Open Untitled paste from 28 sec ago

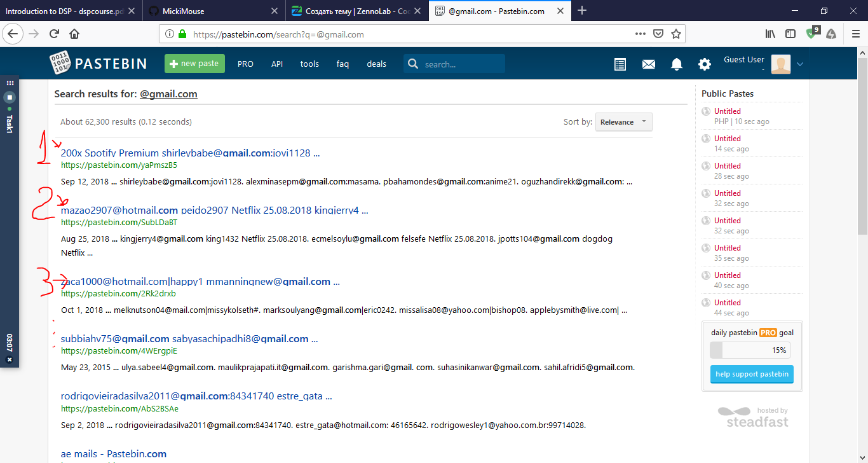pyautogui.click(x=727, y=166)
